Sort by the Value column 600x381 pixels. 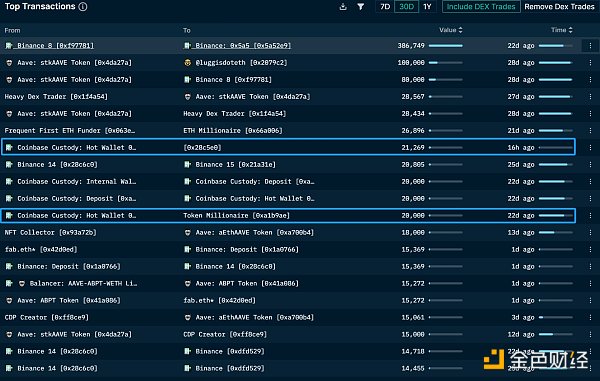(x=451, y=30)
